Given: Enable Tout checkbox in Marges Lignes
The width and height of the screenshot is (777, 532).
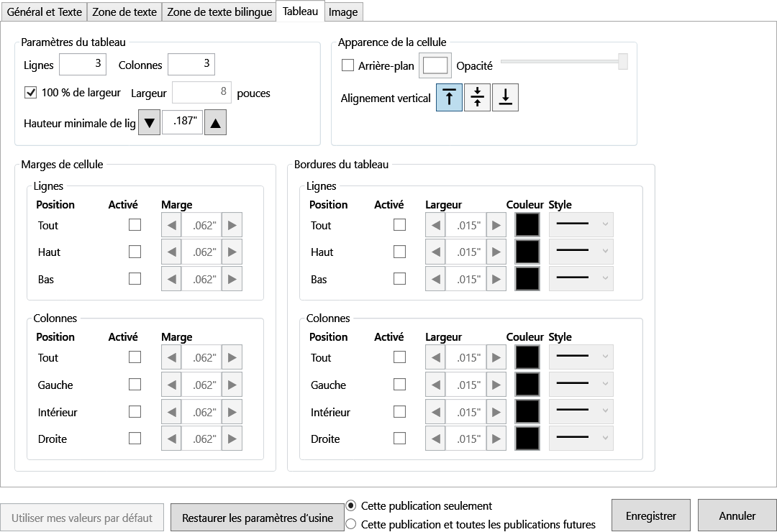Looking at the screenshot, I should pyautogui.click(x=135, y=225).
